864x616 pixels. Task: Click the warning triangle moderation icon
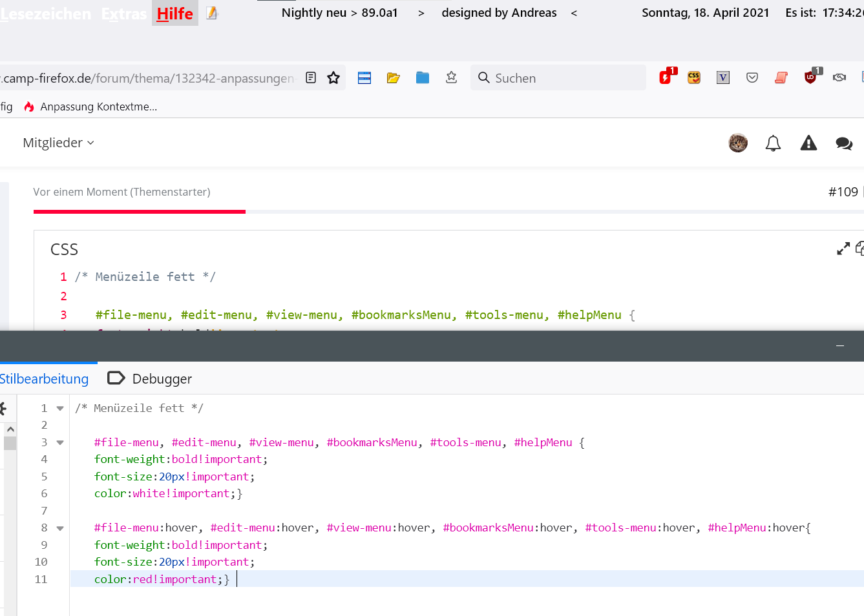[x=808, y=143]
